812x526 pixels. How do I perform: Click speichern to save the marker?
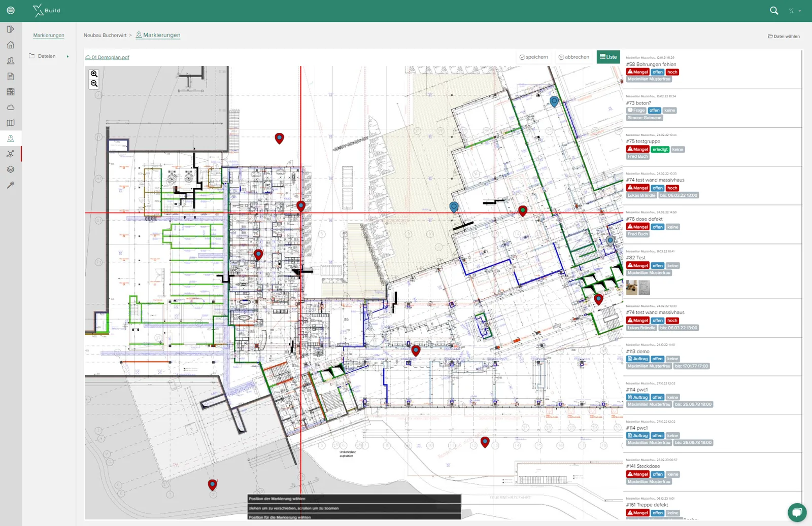pos(533,57)
